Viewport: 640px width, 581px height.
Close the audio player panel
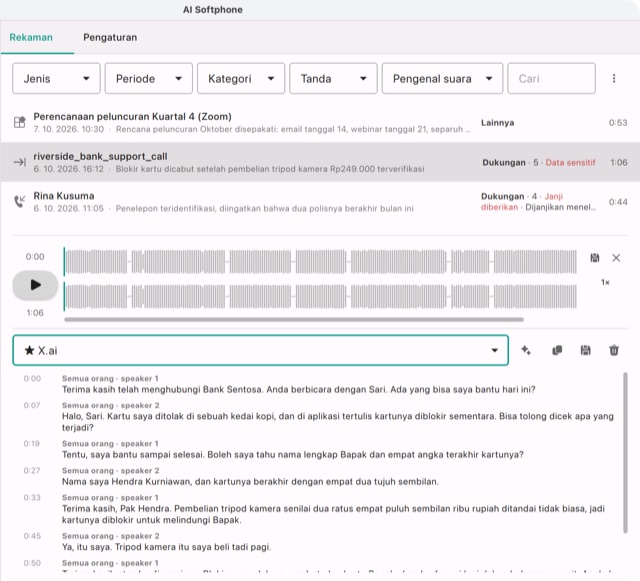click(616, 258)
